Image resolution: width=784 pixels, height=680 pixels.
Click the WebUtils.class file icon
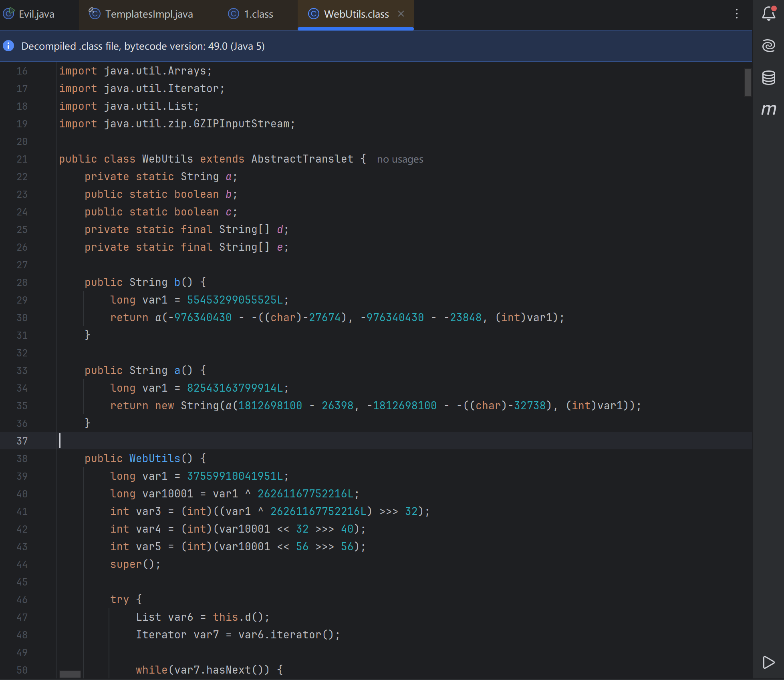tap(313, 14)
